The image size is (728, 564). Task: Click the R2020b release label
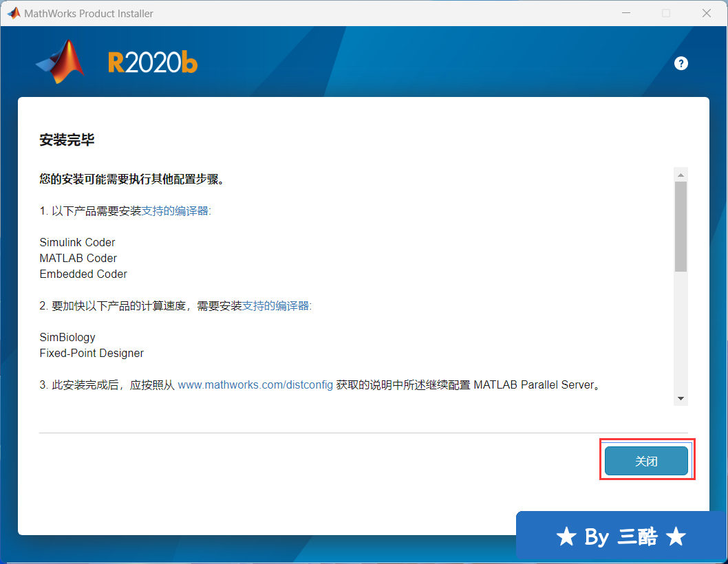(x=153, y=63)
